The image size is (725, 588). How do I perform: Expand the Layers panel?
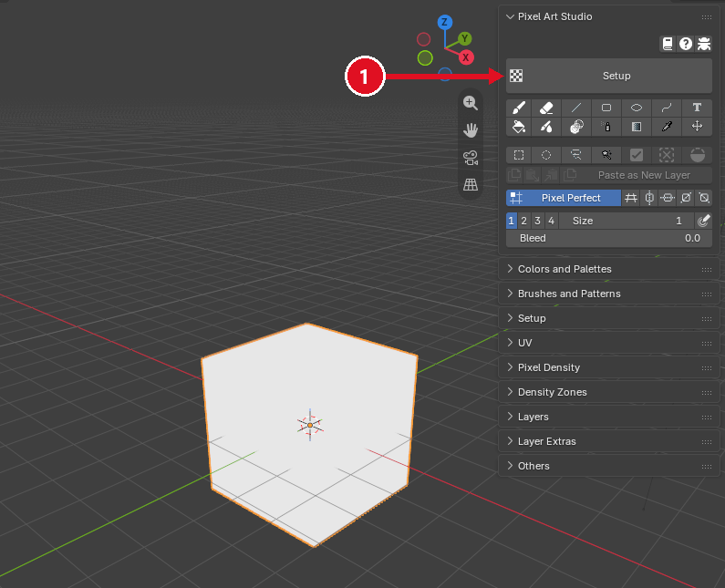click(609, 417)
